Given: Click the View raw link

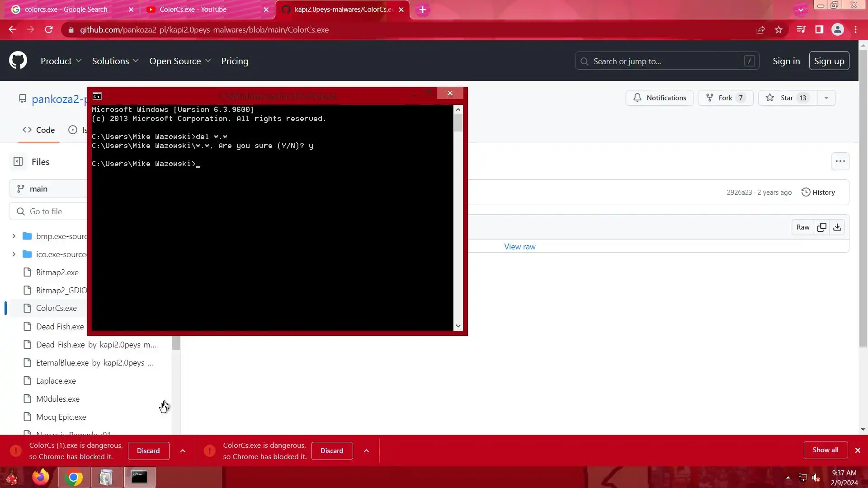Looking at the screenshot, I should click(x=519, y=247).
